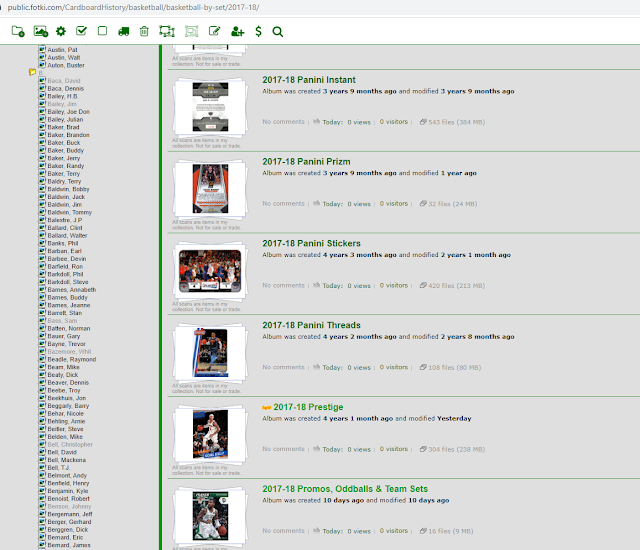Click the browser address bar URL
Screen dimensions: 640x550
tap(133, 7)
